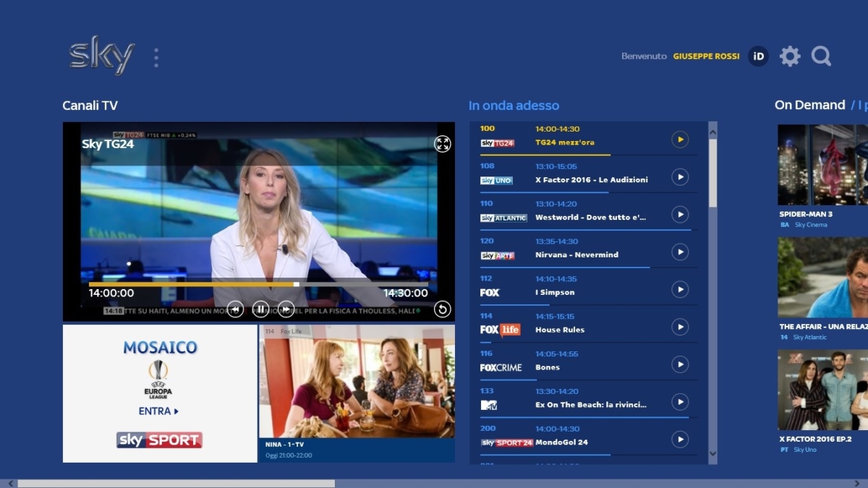Open the search with the magnifying glass icon
Image resolution: width=868 pixels, height=488 pixels.
tap(821, 56)
